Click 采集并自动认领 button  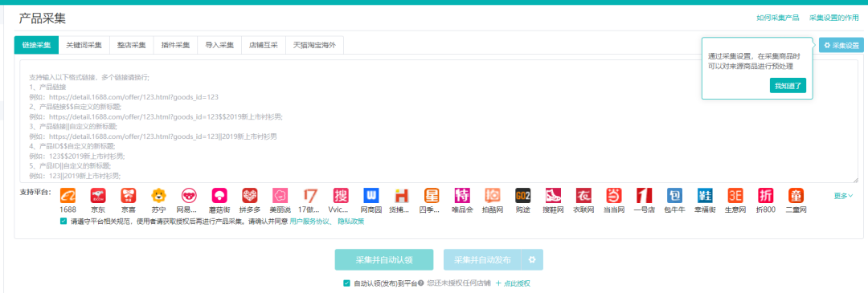point(383,260)
